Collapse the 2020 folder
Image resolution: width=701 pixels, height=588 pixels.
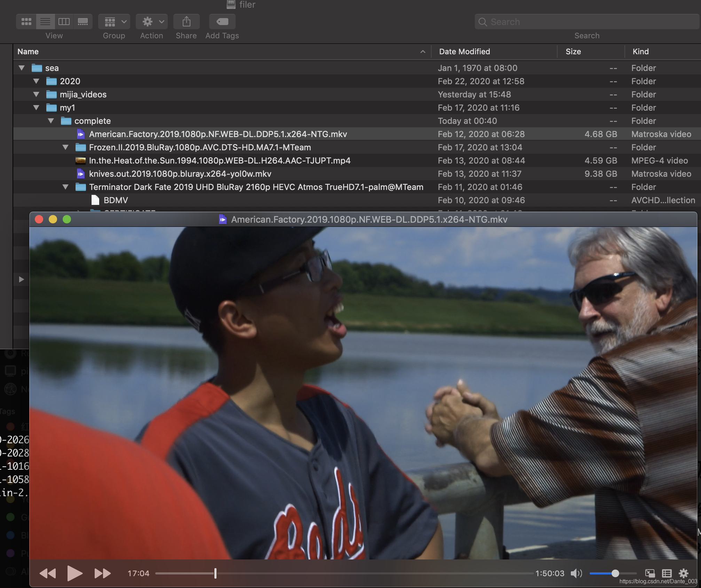(x=36, y=81)
